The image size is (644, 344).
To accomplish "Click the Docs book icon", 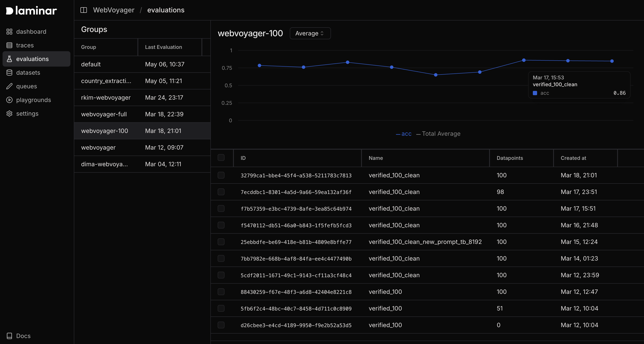I will tap(9, 336).
